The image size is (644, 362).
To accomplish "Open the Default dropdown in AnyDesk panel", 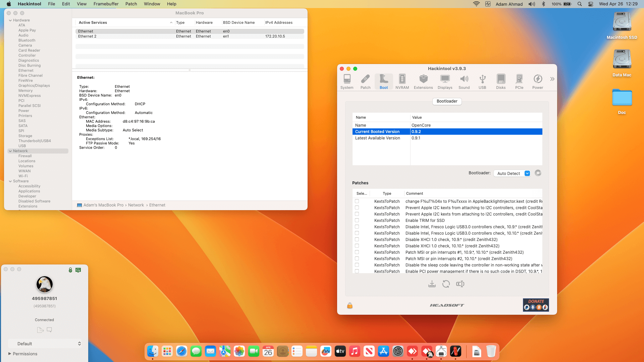I will point(45,344).
